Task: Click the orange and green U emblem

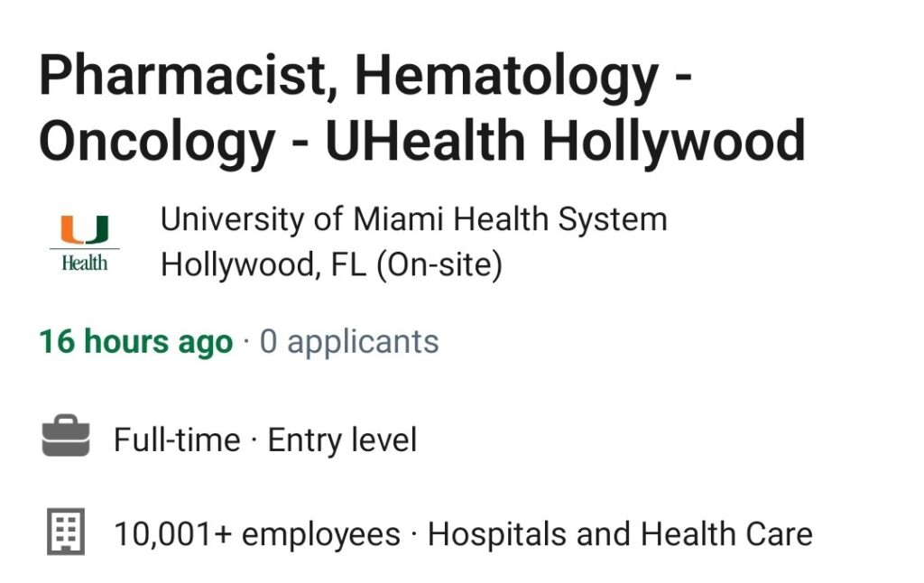Action: pyautogui.click(x=85, y=230)
